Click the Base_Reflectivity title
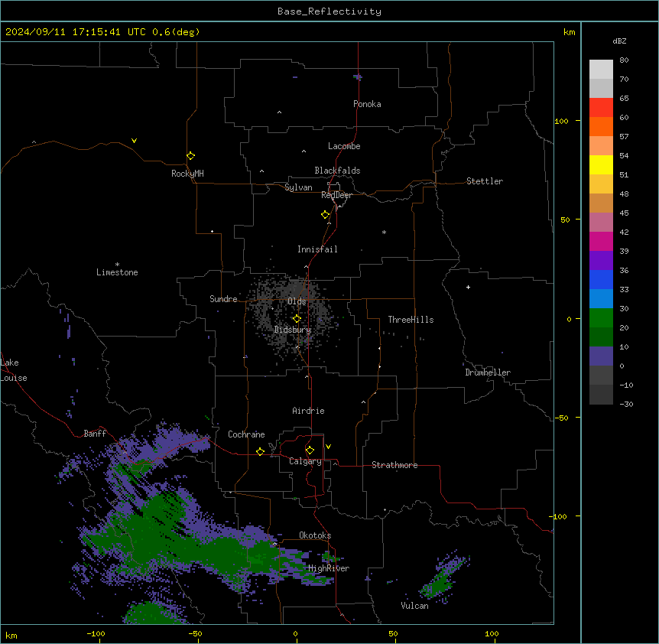The height and width of the screenshot is (644, 659). [329, 11]
